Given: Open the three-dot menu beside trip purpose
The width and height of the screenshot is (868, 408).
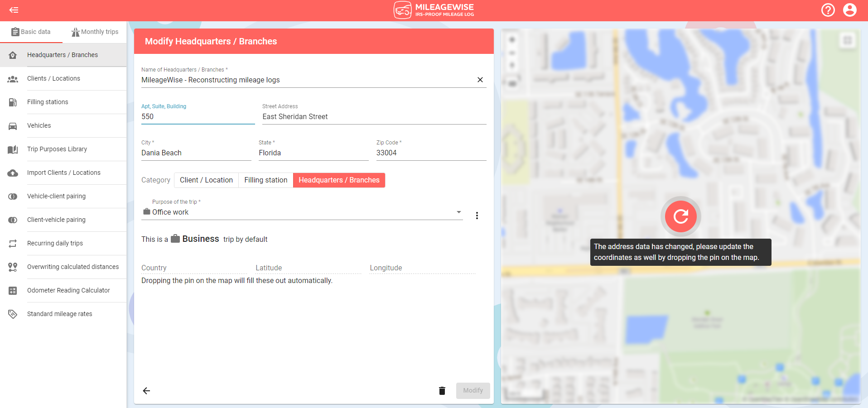Looking at the screenshot, I should coord(477,216).
